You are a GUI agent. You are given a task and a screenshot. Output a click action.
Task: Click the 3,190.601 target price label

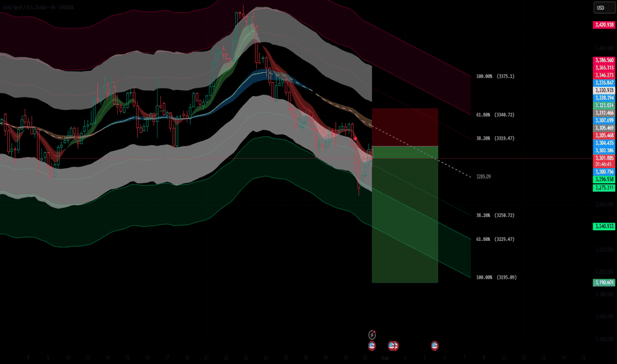604,283
